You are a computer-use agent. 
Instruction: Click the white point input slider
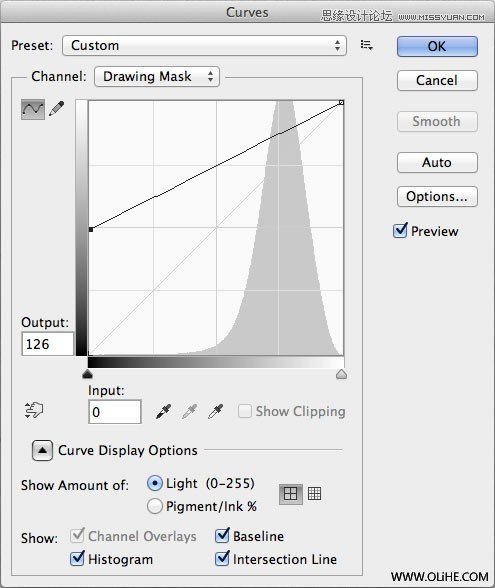(341, 374)
